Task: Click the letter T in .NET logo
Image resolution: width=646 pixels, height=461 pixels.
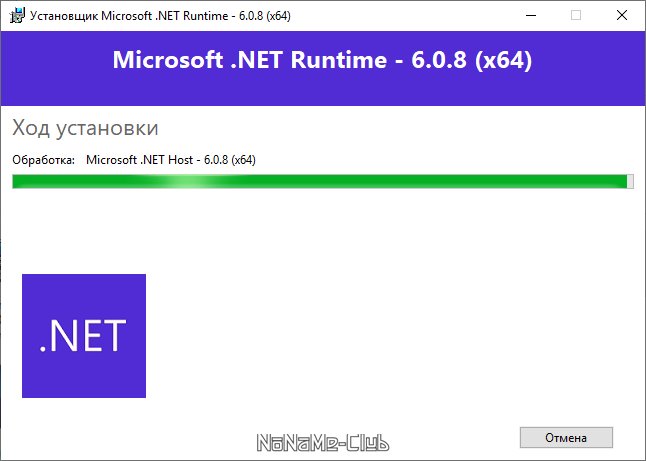Action: (x=114, y=336)
